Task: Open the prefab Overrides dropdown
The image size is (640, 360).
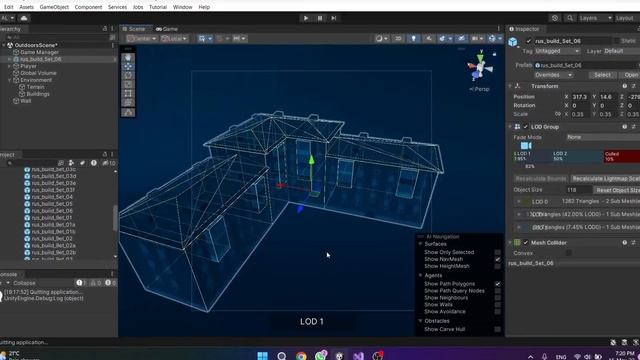Action: click(x=553, y=75)
